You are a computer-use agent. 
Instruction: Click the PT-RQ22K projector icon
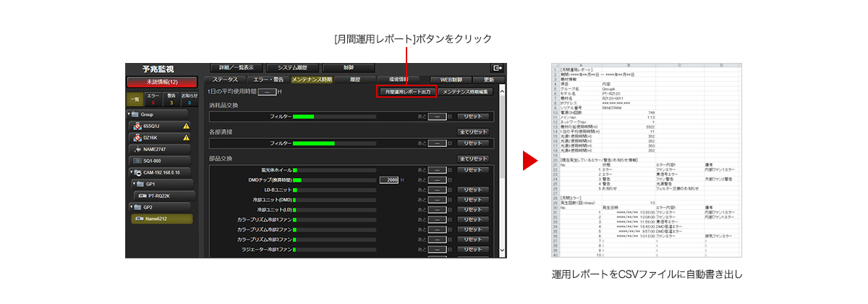tap(142, 195)
